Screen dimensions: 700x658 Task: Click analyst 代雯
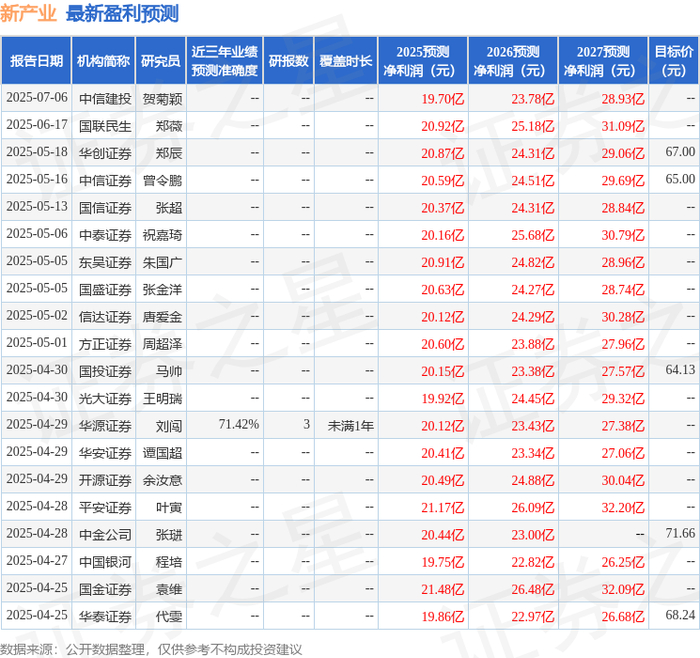169,616
